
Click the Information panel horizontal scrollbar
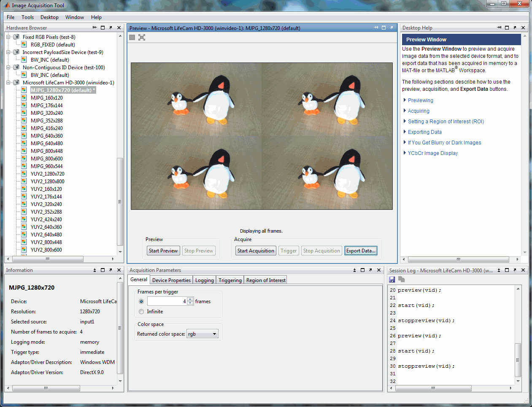tap(46, 388)
